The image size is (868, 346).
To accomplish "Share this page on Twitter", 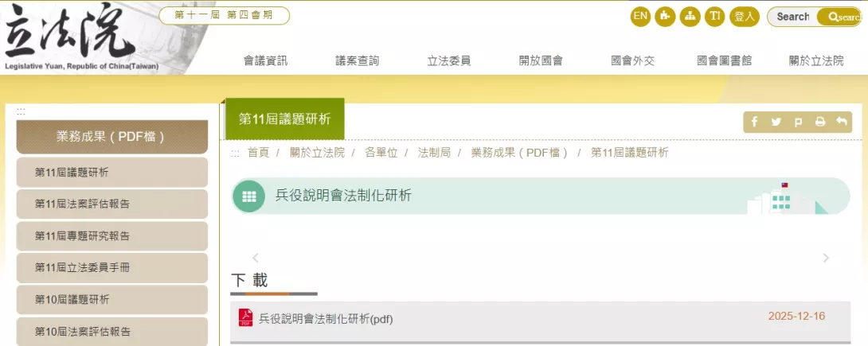I will tap(776, 122).
